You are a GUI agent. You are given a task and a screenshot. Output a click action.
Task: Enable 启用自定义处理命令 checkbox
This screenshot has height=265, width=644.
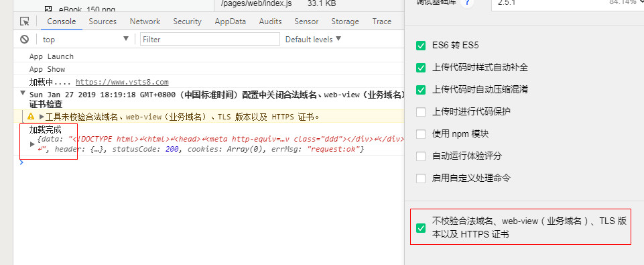pos(421,178)
